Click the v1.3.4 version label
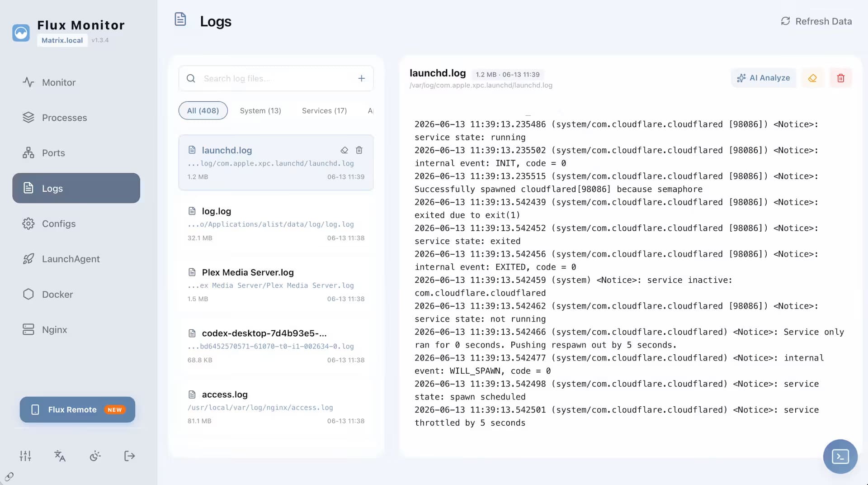The width and height of the screenshot is (868, 485). point(100,40)
